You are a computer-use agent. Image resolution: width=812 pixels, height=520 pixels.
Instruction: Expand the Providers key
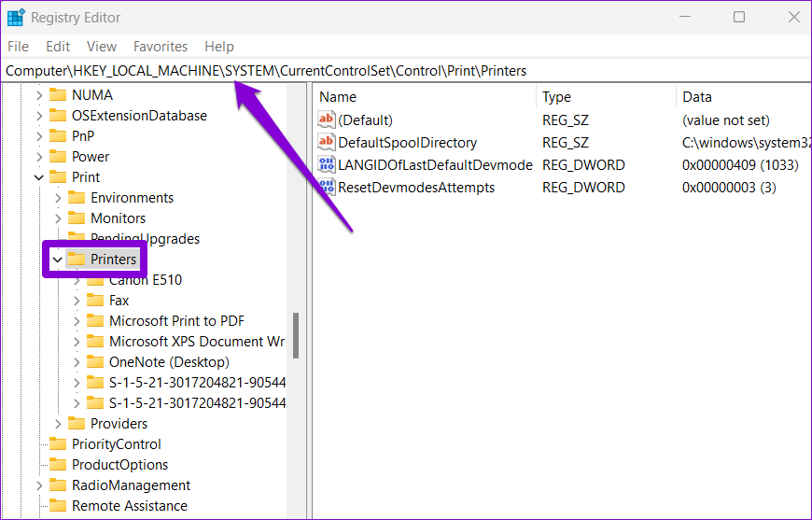click(x=58, y=424)
